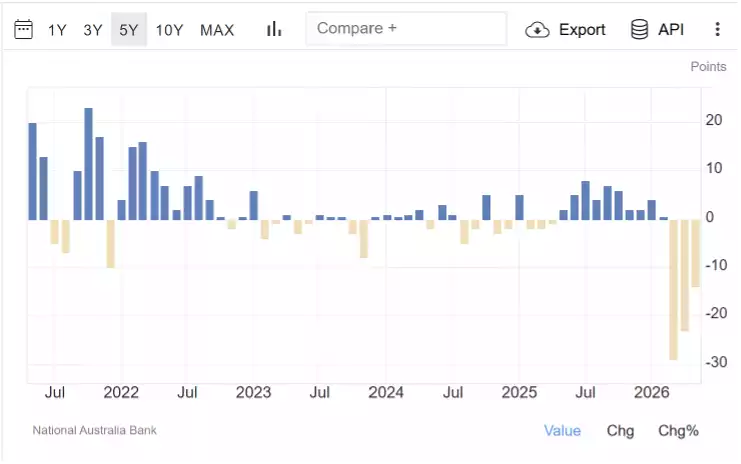The height and width of the screenshot is (464, 741).
Task: Click the National Australia Bank source link
Action: tap(95, 430)
